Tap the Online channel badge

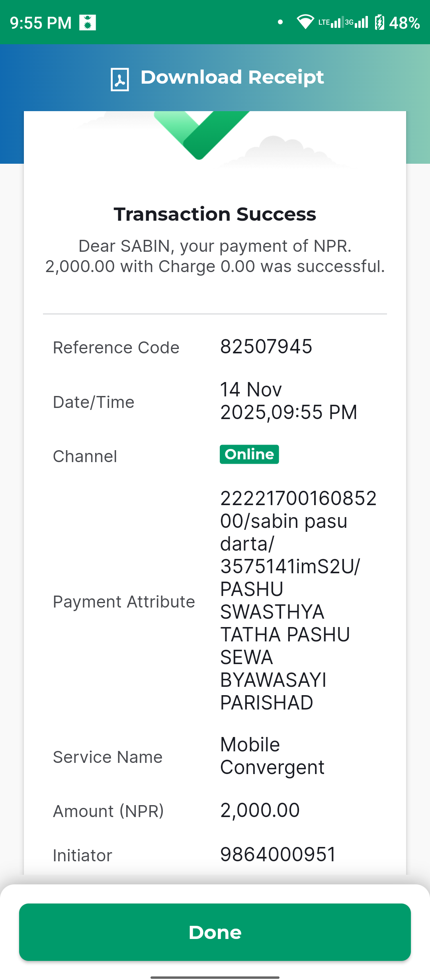(249, 454)
